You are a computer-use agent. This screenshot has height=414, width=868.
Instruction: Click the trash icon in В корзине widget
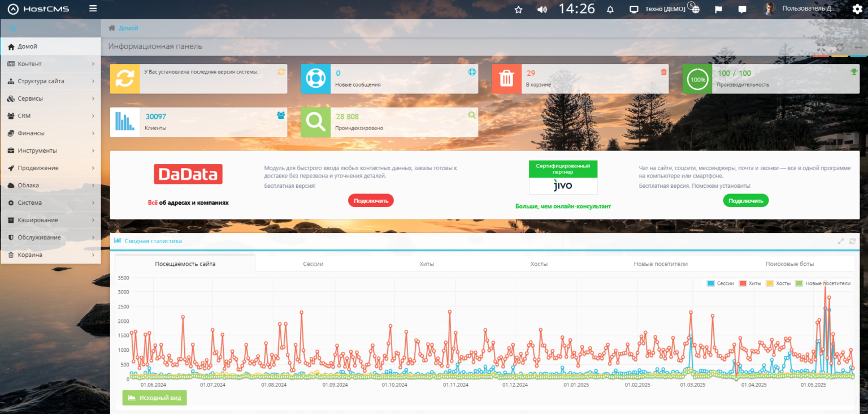663,72
